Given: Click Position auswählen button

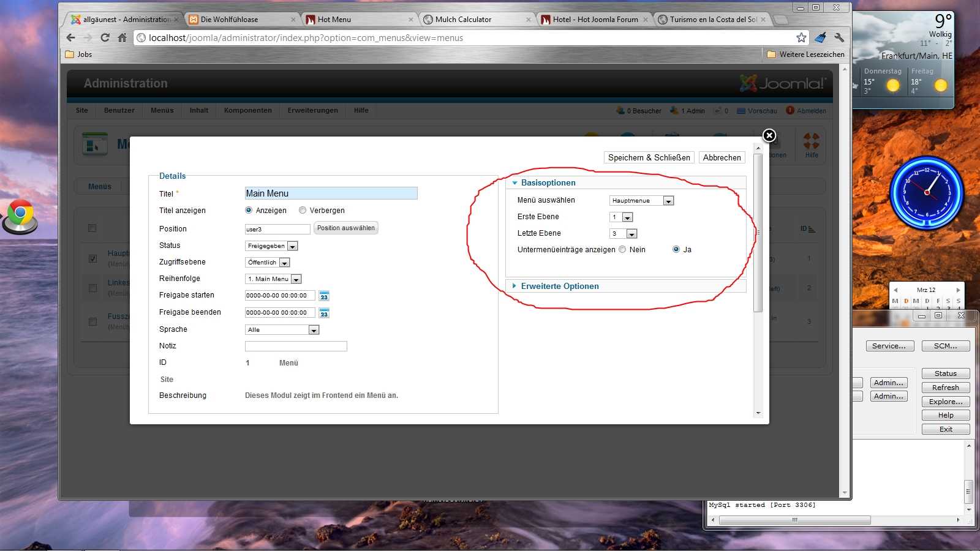Looking at the screenshot, I should point(346,228).
